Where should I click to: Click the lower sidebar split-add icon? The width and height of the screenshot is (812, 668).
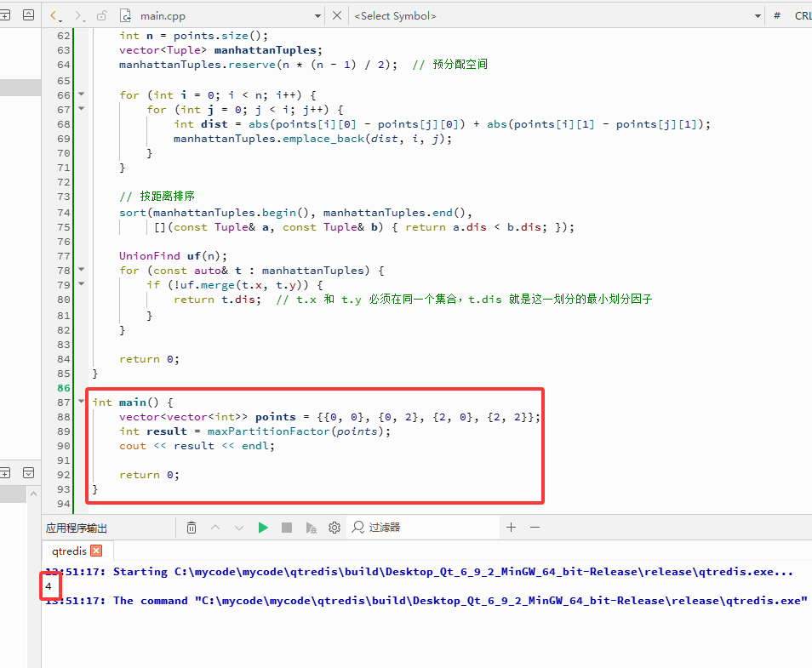(x=5, y=473)
